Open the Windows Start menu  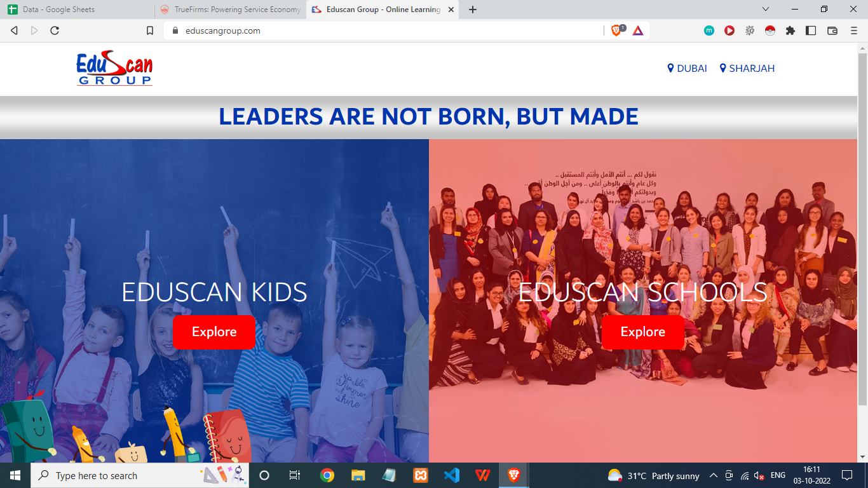pyautogui.click(x=15, y=475)
